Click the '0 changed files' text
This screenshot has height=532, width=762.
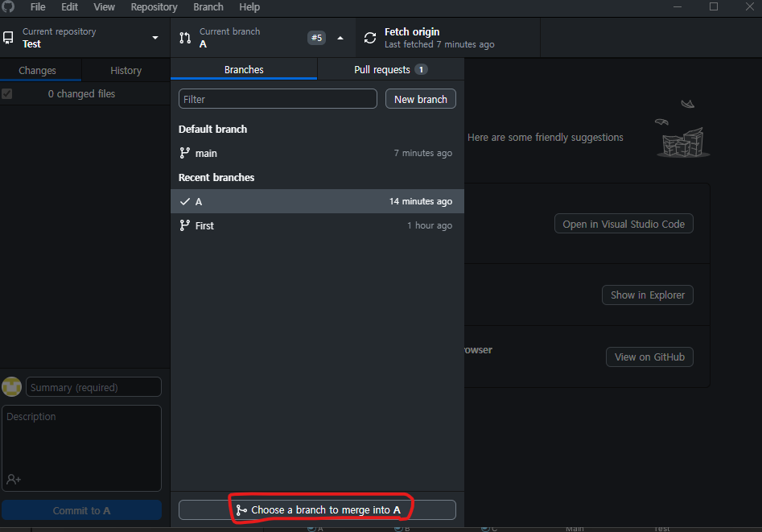tap(81, 94)
